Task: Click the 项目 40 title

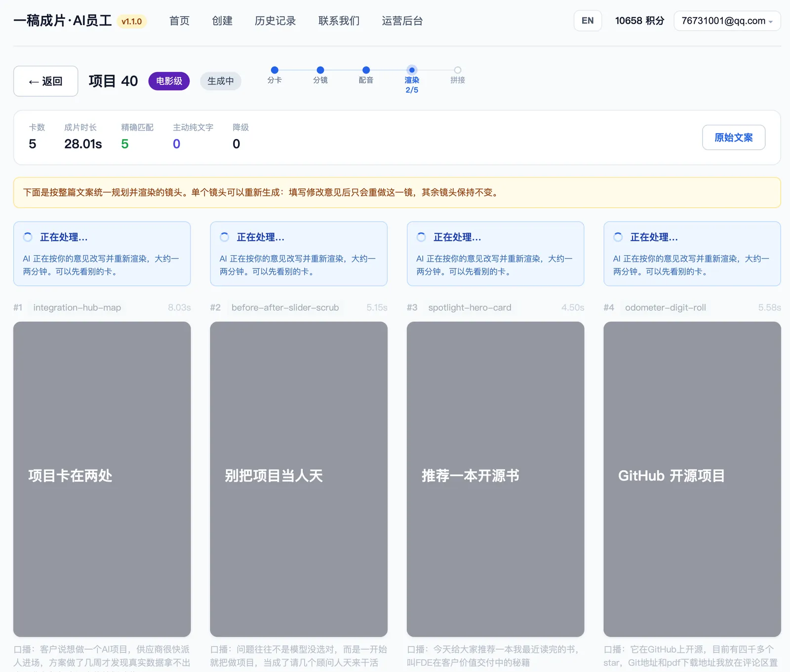Action: click(113, 81)
